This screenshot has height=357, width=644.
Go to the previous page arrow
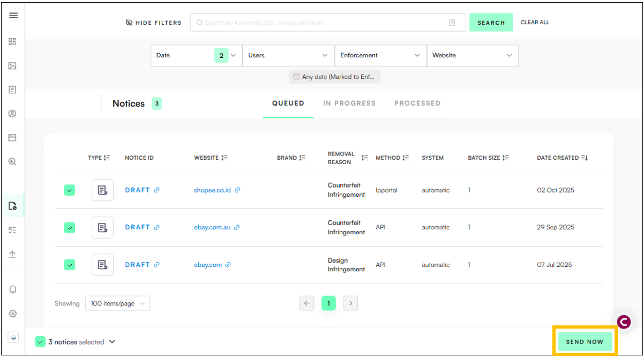tap(306, 303)
